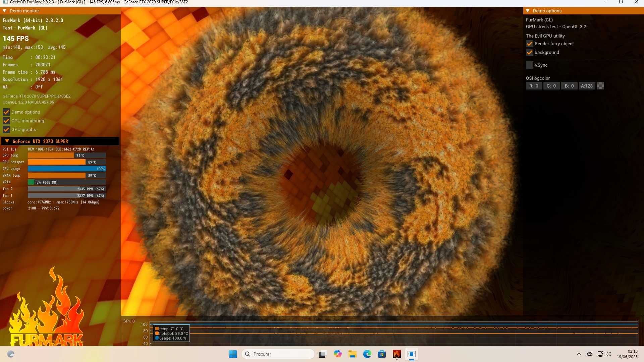
Task: Click the FurMark title bar app icon
Action: pyautogui.click(x=5, y=2)
